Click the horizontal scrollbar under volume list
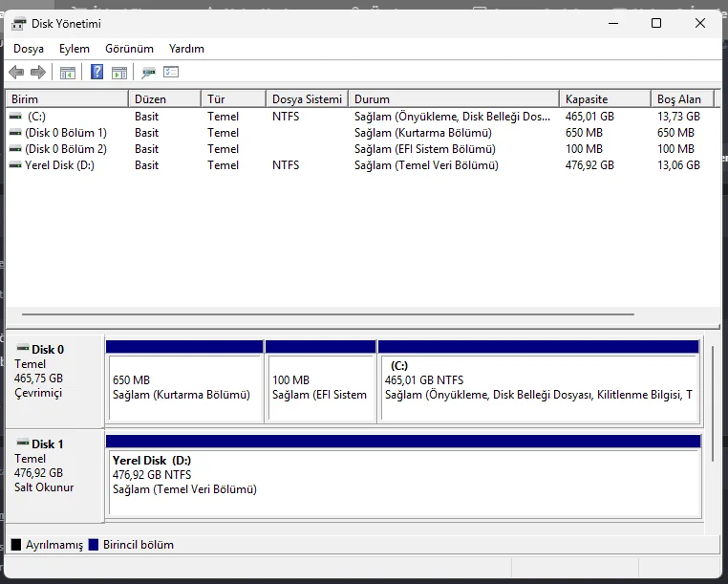Viewport: 728px width, 584px height. [x=328, y=314]
